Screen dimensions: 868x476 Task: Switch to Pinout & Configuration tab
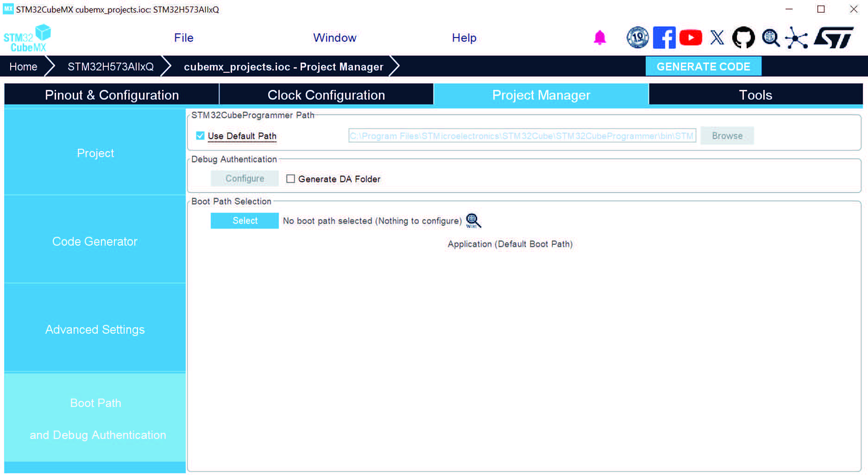click(x=112, y=95)
